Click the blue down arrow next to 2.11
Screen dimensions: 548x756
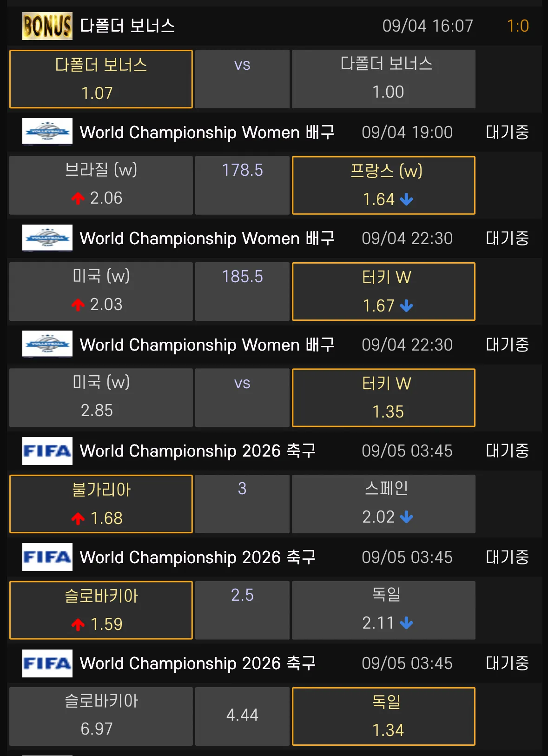tap(406, 623)
